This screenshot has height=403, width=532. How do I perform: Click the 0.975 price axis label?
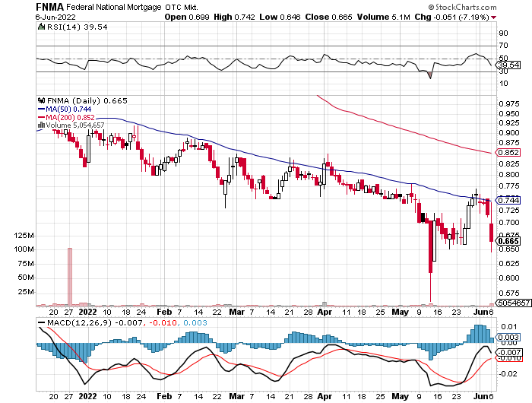pyautogui.click(x=509, y=104)
